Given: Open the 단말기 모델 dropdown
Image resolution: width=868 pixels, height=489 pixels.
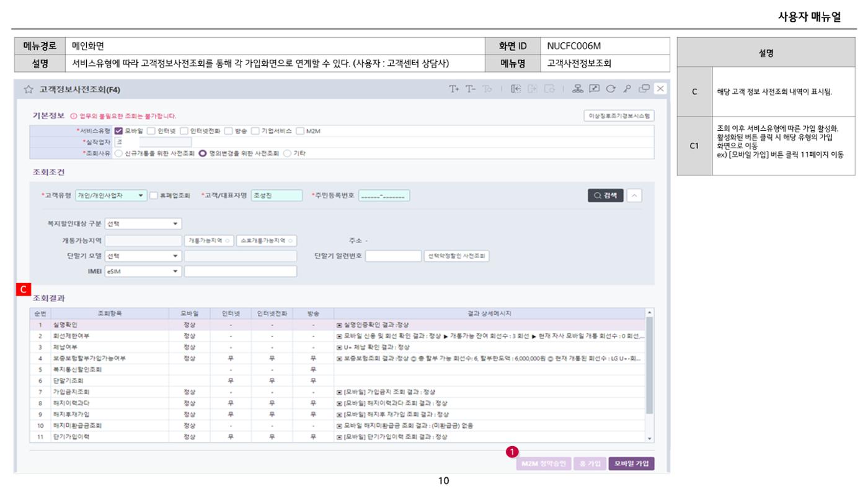Looking at the screenshot, I should coord(143,256).
